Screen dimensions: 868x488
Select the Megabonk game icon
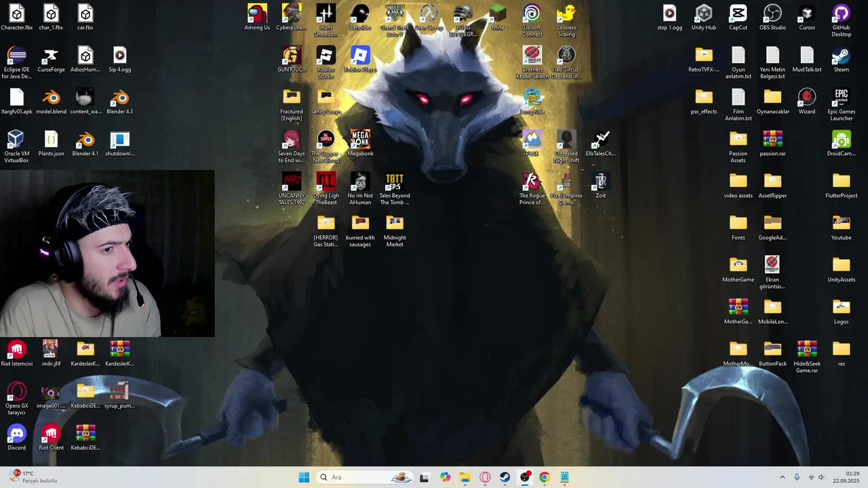coord(360,144)
